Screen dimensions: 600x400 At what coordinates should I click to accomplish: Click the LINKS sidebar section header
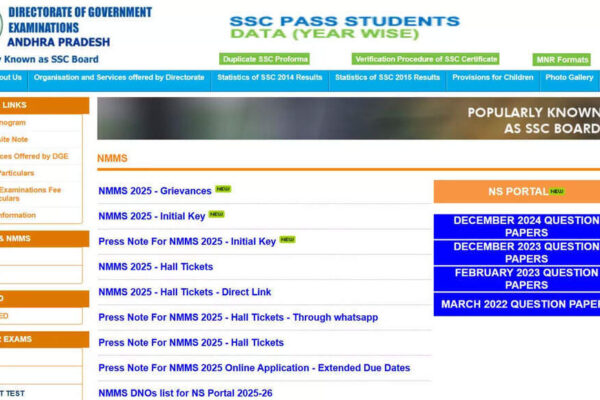click(44, 105)
